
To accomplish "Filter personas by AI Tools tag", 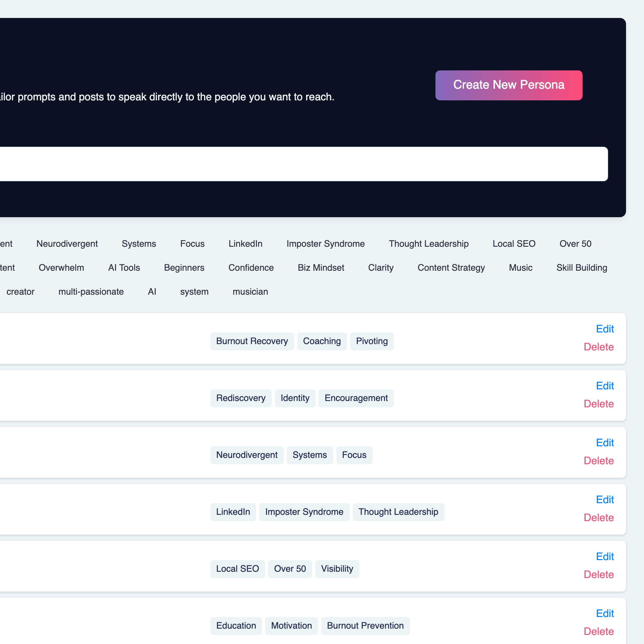I will 124,268.
